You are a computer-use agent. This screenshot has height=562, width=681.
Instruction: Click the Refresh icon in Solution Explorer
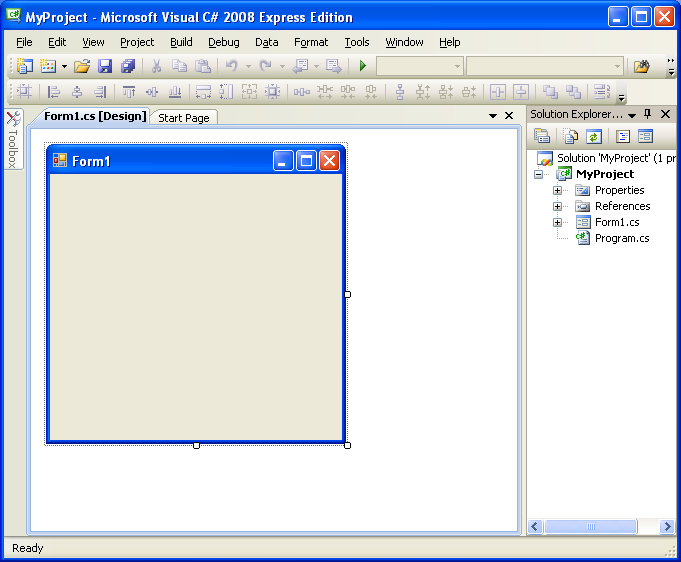(x=594, y=137)
